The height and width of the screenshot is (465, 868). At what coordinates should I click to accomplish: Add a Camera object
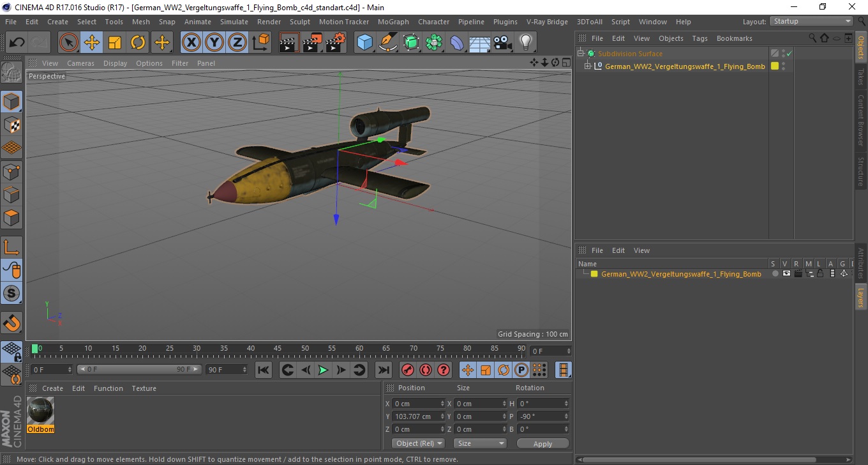tap(503, 43)
